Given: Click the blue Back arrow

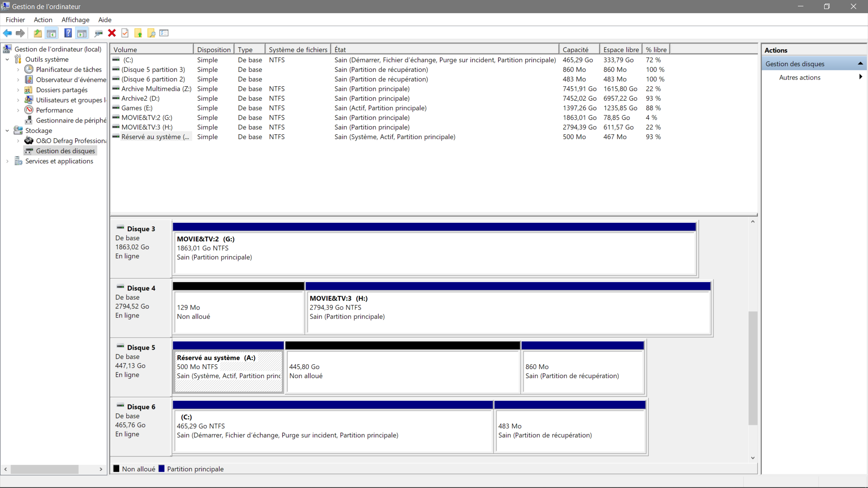Looking at the screenshot, I should coord(7,33).
